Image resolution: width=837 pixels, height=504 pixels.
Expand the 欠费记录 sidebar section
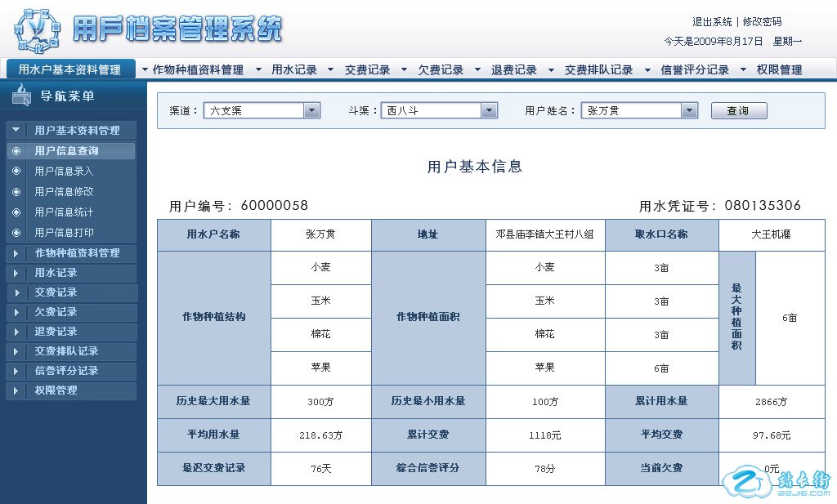tap(16, 312)
